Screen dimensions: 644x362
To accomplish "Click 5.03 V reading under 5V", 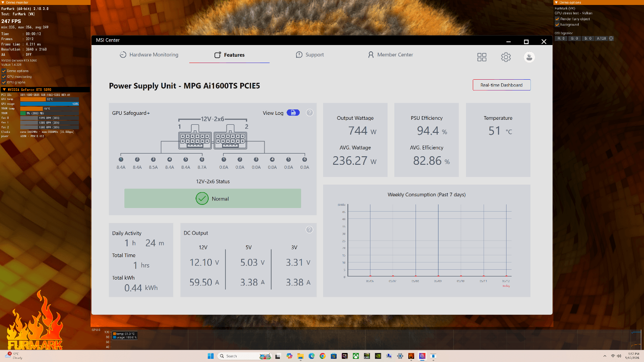I will tap(252, 262).
